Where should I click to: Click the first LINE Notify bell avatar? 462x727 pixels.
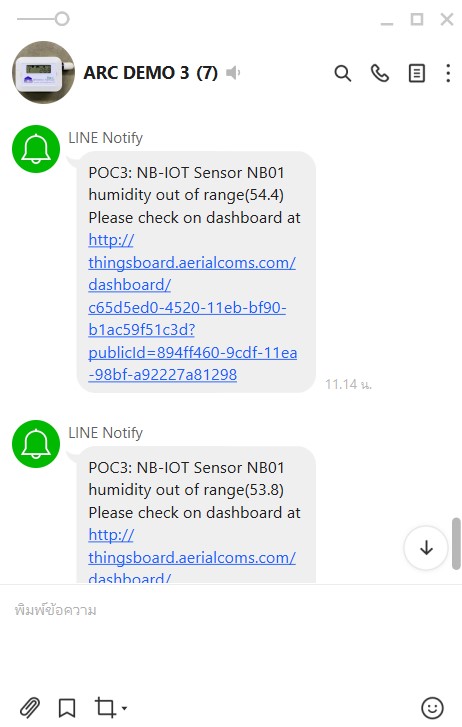pyautogui.click(x=36, y=149)
